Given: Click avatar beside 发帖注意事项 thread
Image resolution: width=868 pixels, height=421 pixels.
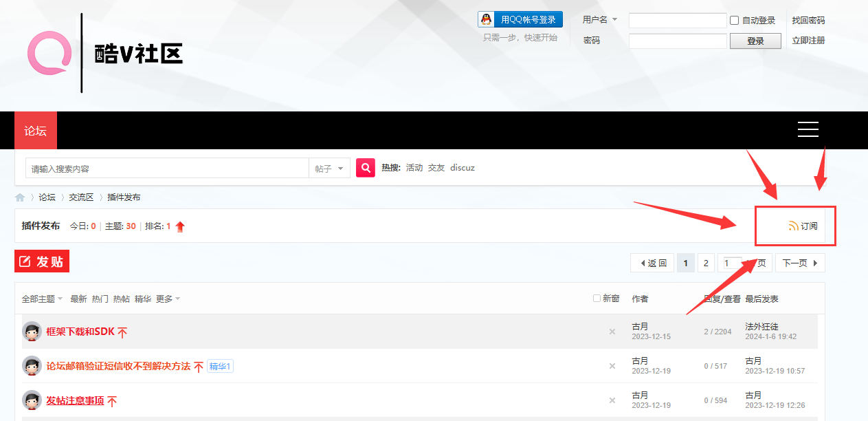Looking at the screenshot, I should [x=32, y=400].
